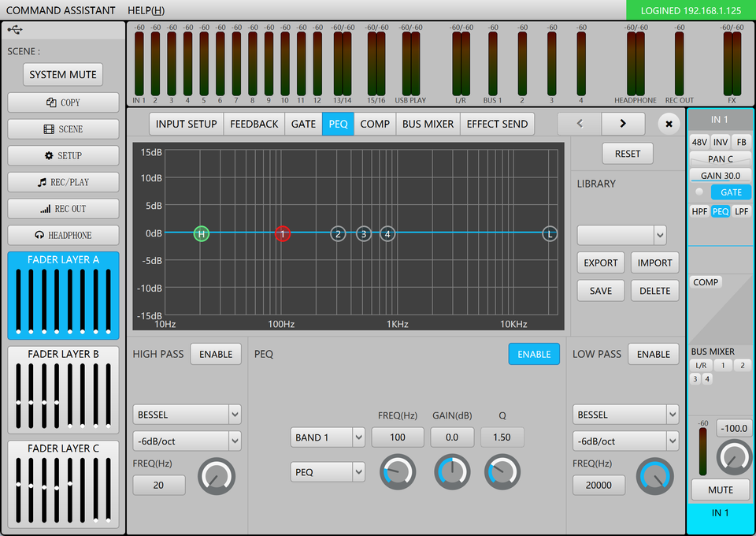Go to previous channel with left arrow

579,124
